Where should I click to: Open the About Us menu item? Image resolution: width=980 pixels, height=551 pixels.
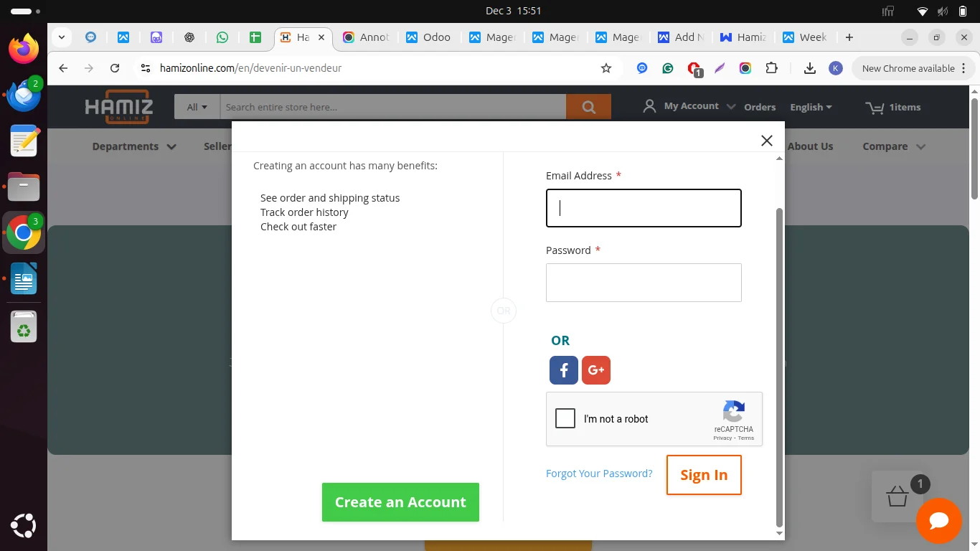pyautogui.click(x=810, y=146)
